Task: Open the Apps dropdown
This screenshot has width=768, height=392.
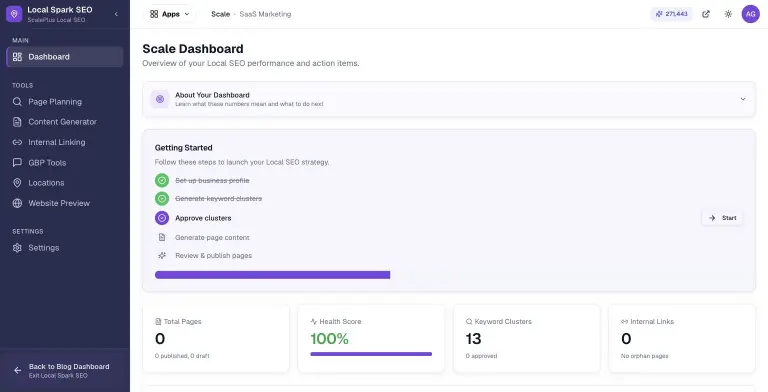Action: coord(169,14)
